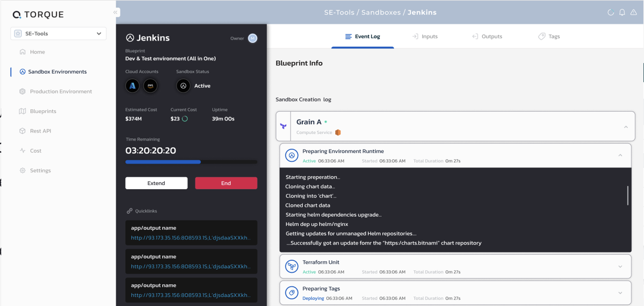
Task: Click the star icon in SE-Tools selector
Action: click(x=18, y=33)
